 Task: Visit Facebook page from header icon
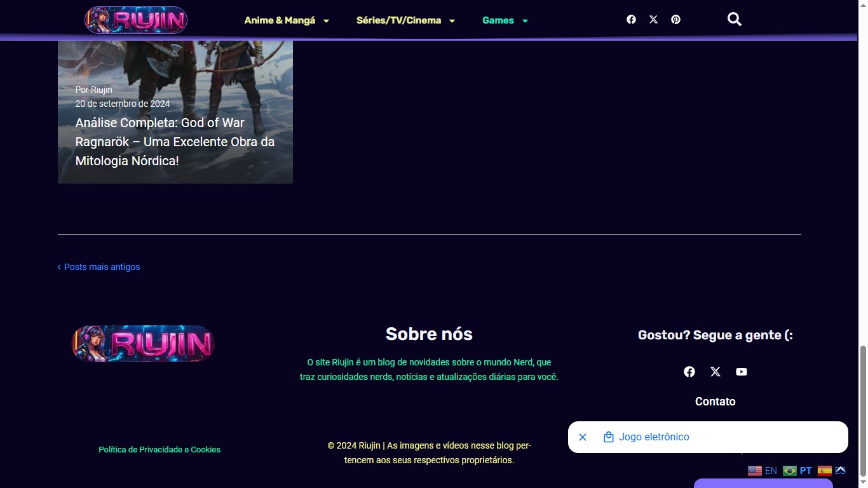click(631, 20)
